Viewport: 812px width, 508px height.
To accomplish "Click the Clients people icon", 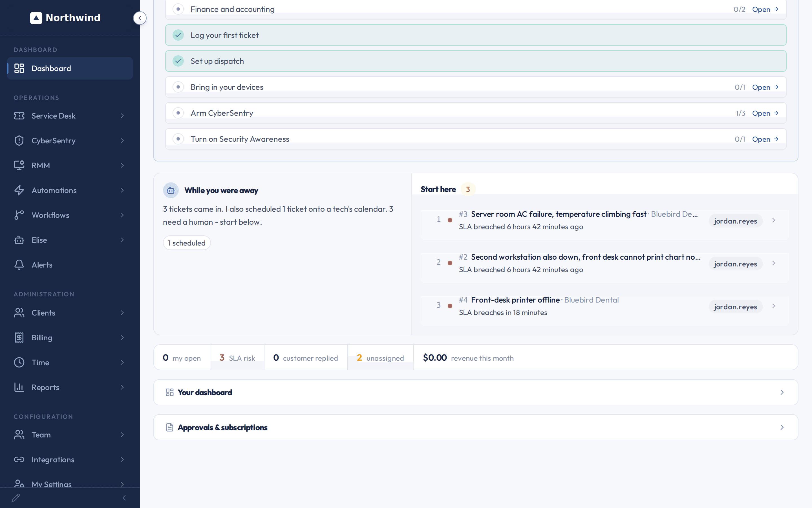I will (19, 313).
